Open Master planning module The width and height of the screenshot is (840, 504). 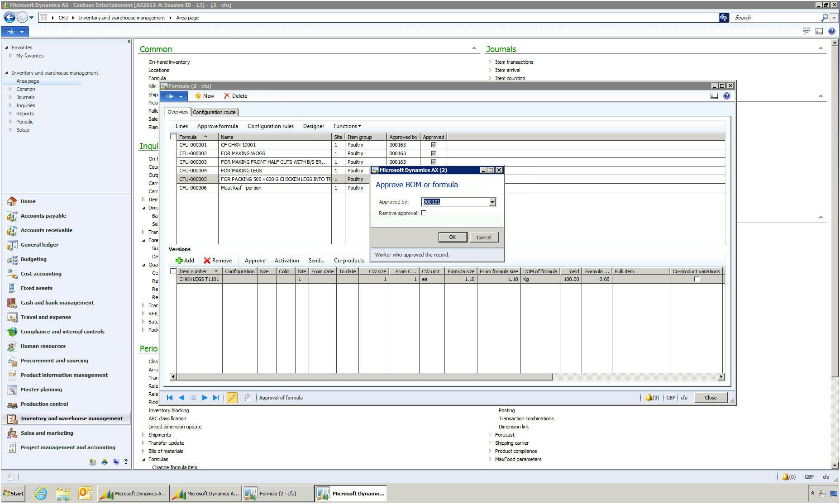click(x=41, y=390)
